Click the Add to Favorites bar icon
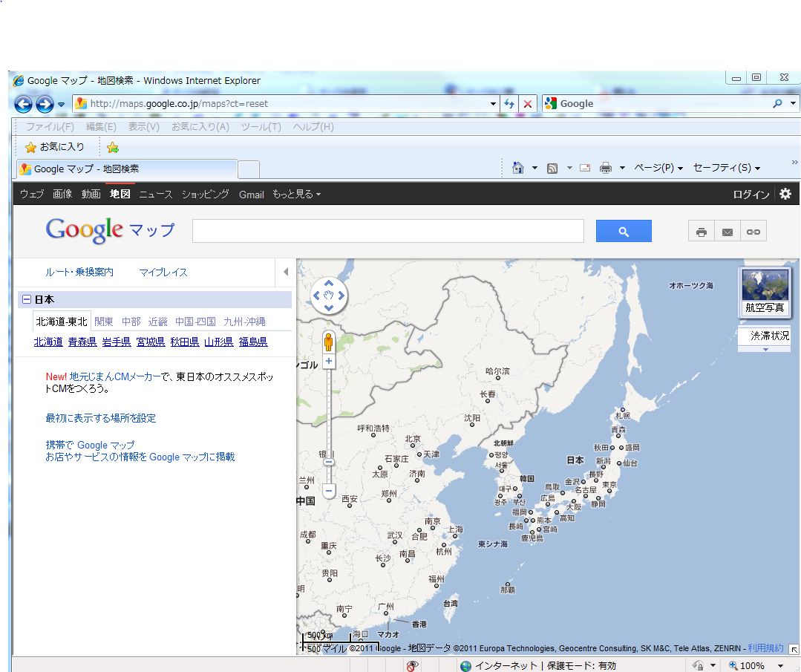801x672 pixels. [113, 148]
